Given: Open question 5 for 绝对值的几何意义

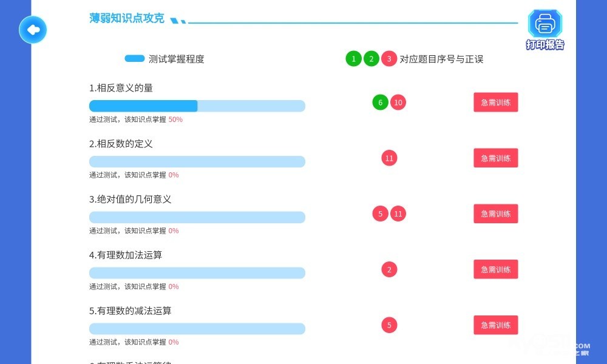Looking at the screenshot, I should click(x=381, y=214).
